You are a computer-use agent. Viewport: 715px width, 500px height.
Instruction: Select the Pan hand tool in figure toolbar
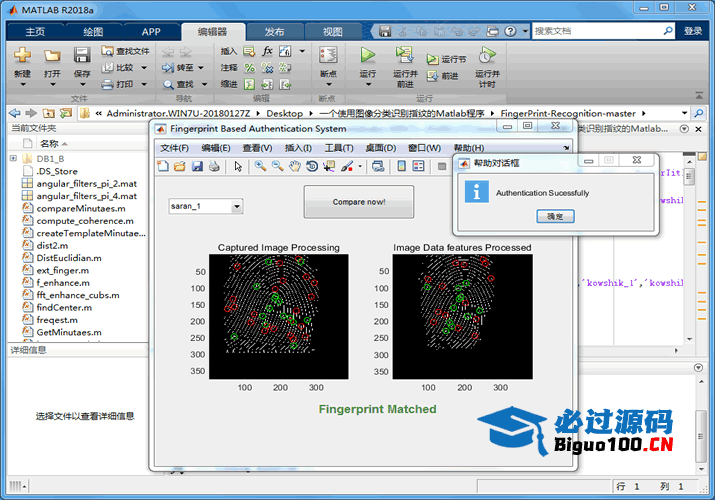(x=294, y=167)
